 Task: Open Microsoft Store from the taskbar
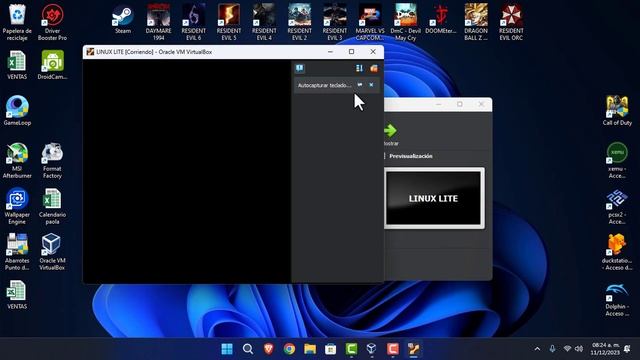pyautogui.click(x=331, y=349)
